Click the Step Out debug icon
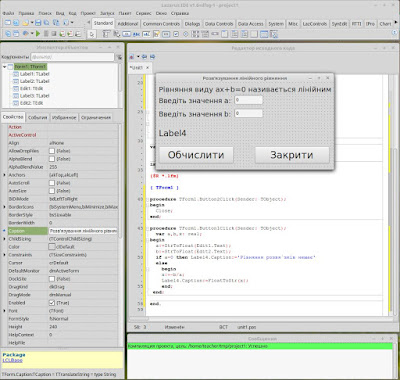400x380 pixels. click(78, 34)
